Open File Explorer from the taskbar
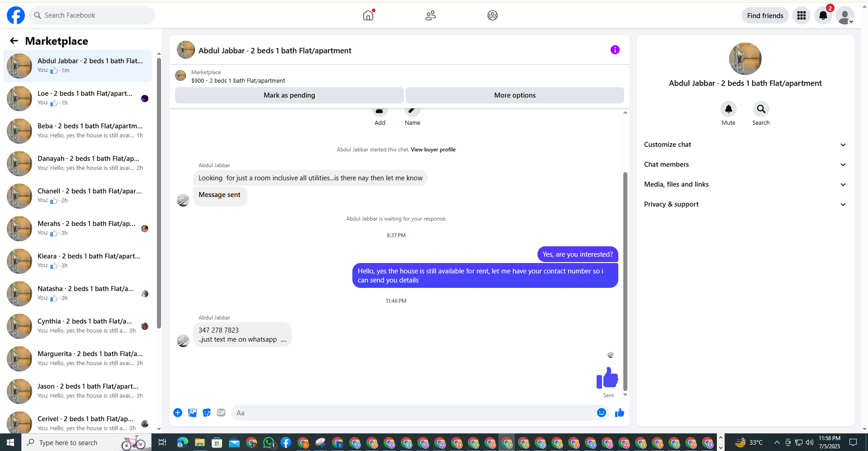This screenshot has width=868, height=451. 200,442
